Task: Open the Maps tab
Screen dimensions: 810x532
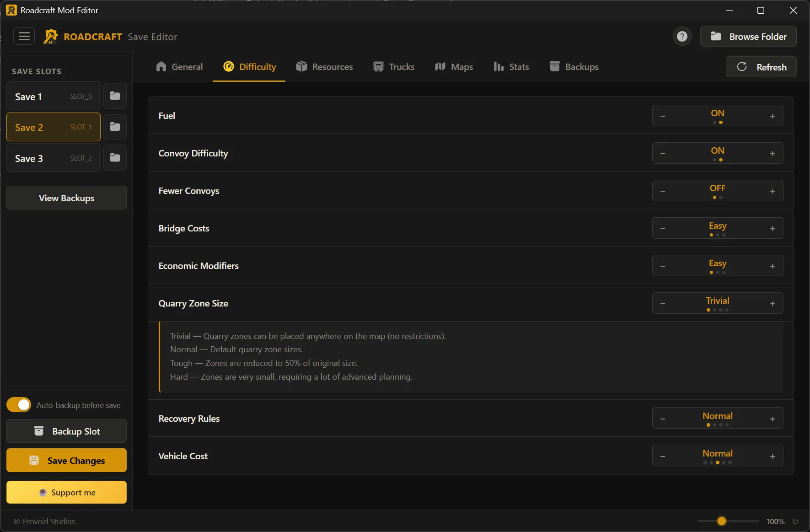Action: pos(454,67)
